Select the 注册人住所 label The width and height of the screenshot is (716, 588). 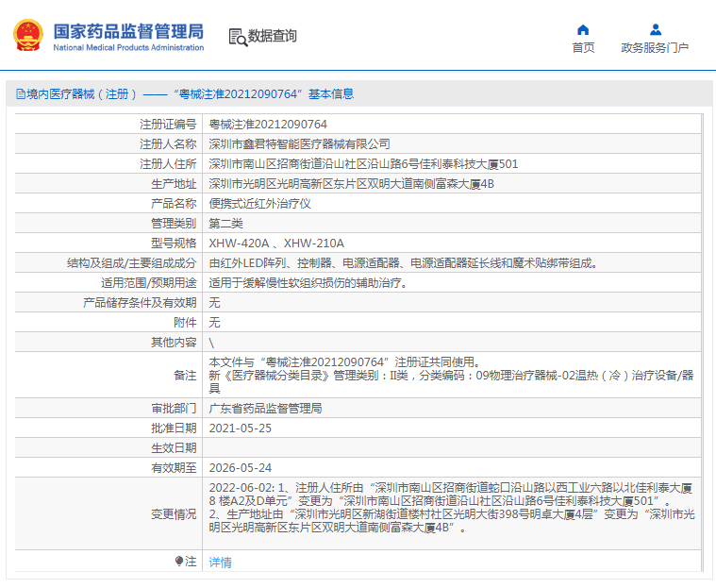(x=168, y=163)
